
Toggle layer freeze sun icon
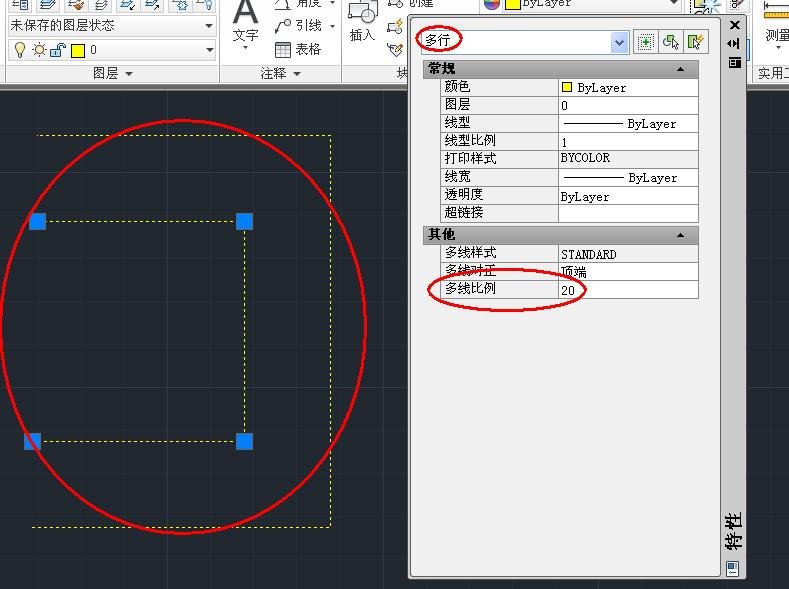[x=39, y=50]
